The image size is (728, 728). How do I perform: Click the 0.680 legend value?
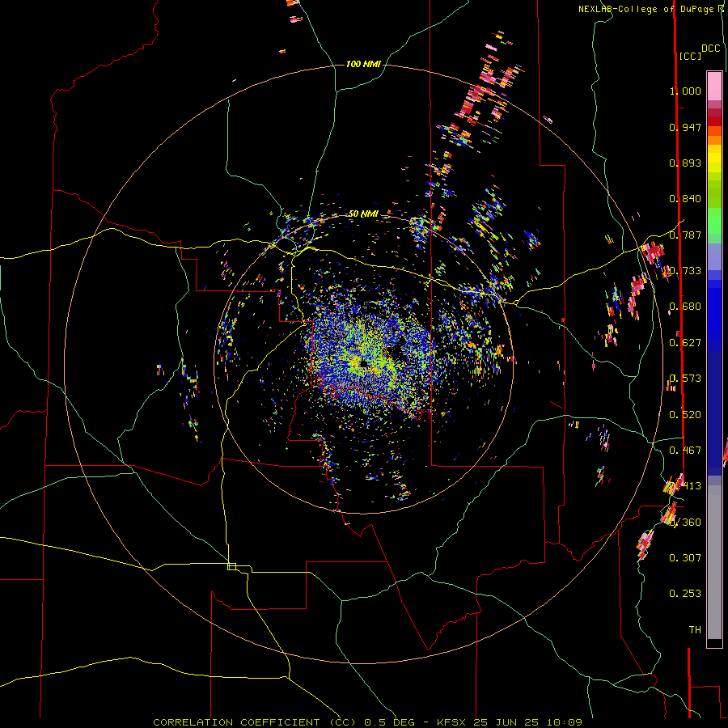point(685,307)
